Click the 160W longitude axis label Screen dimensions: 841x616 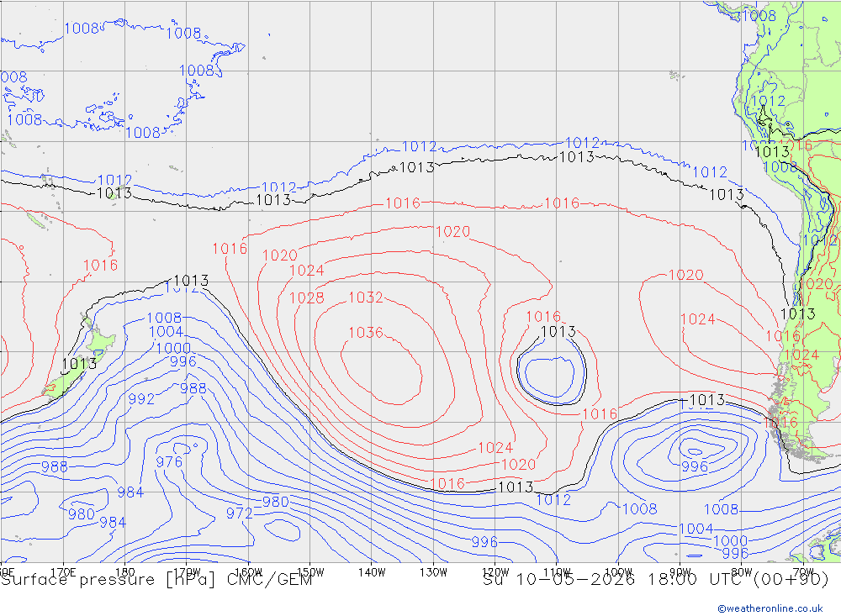point(248,572)
